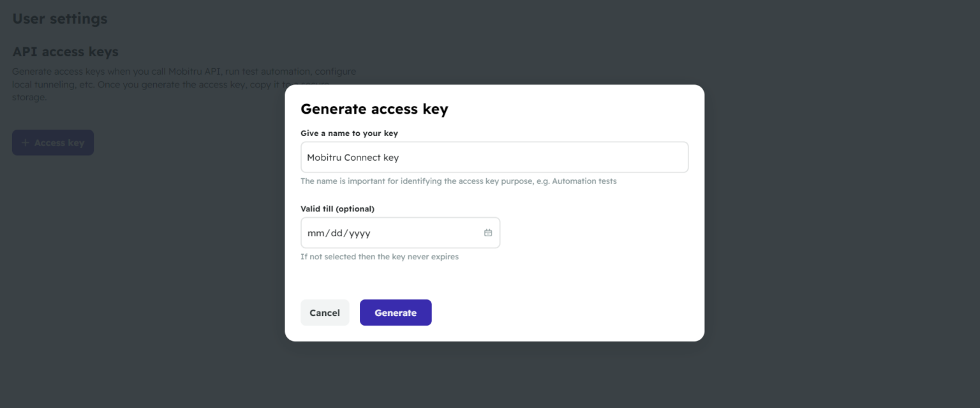Click the User settings heading

[59, 18]
